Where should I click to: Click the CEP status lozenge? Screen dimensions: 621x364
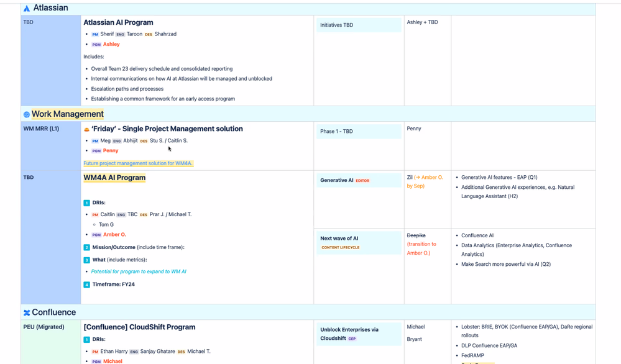pos(352,339)
